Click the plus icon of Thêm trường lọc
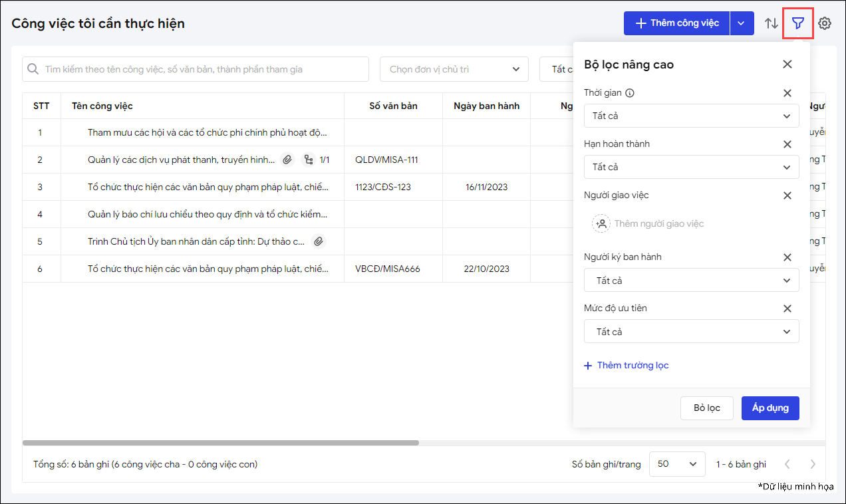The width and height of the screenshot is (846, 504). [x=588, y=366]
